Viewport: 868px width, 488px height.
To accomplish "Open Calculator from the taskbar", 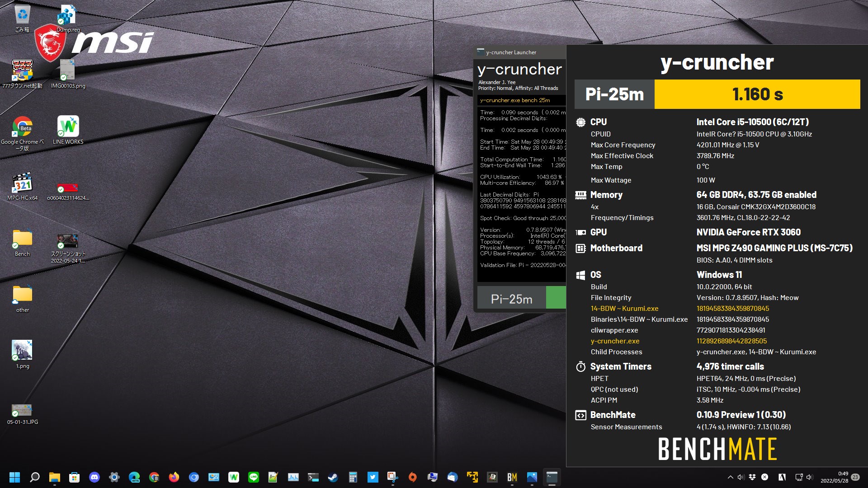I will pyautogui.click(x=353, y=477).
